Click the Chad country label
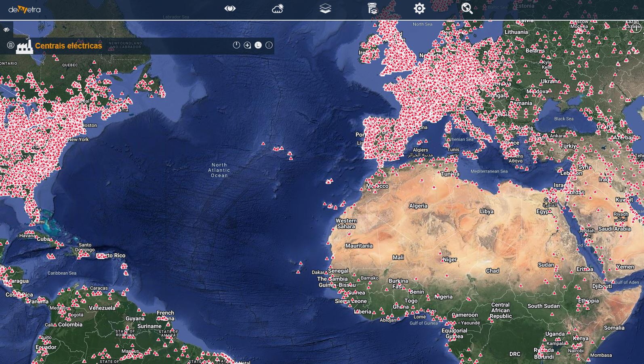This screenshot has height=364, width=644. tap(492, 271)
